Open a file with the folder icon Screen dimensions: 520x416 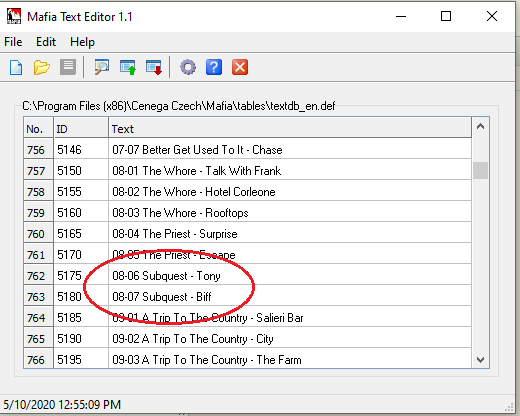point(42,68)
